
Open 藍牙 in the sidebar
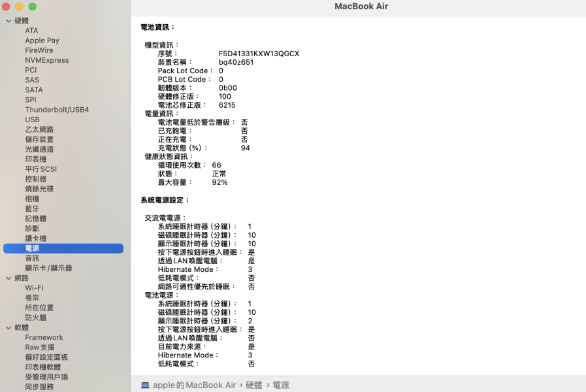32,209
